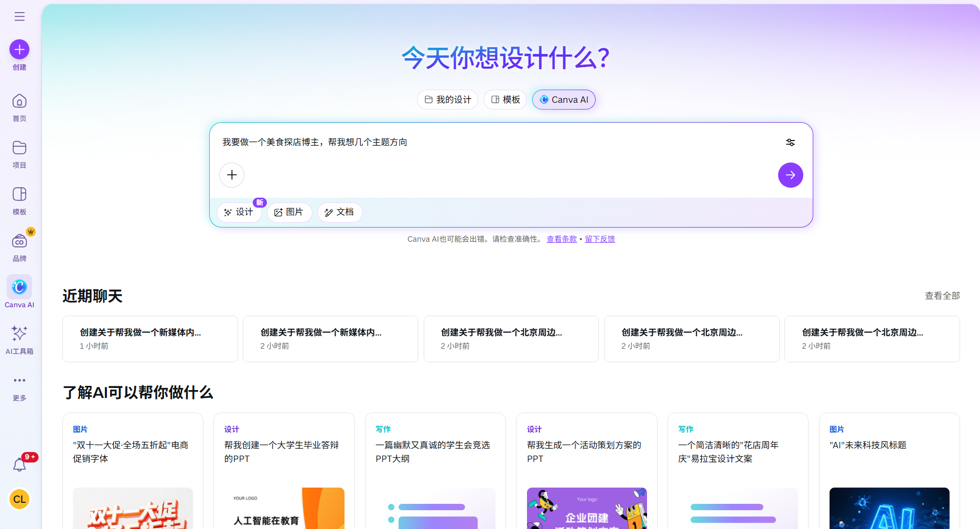Open 项目 from the sidebar
Screen dimensions: 980x529
point(19,148)
